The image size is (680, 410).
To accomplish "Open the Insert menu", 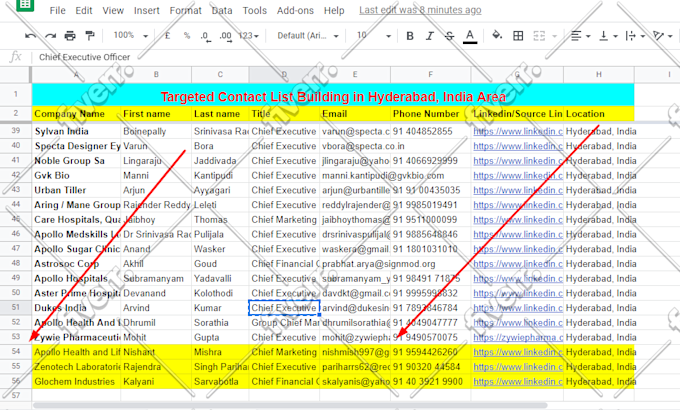I will (147, 10).
